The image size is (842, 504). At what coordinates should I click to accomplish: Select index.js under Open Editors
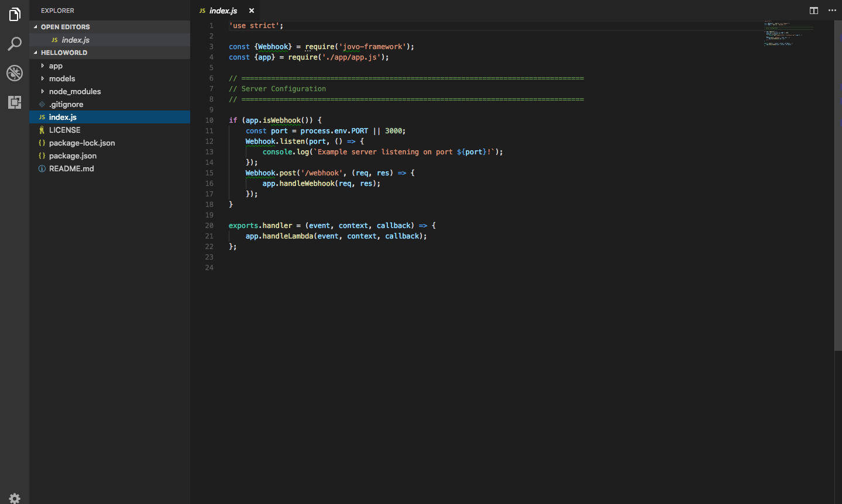click(109, 40)
